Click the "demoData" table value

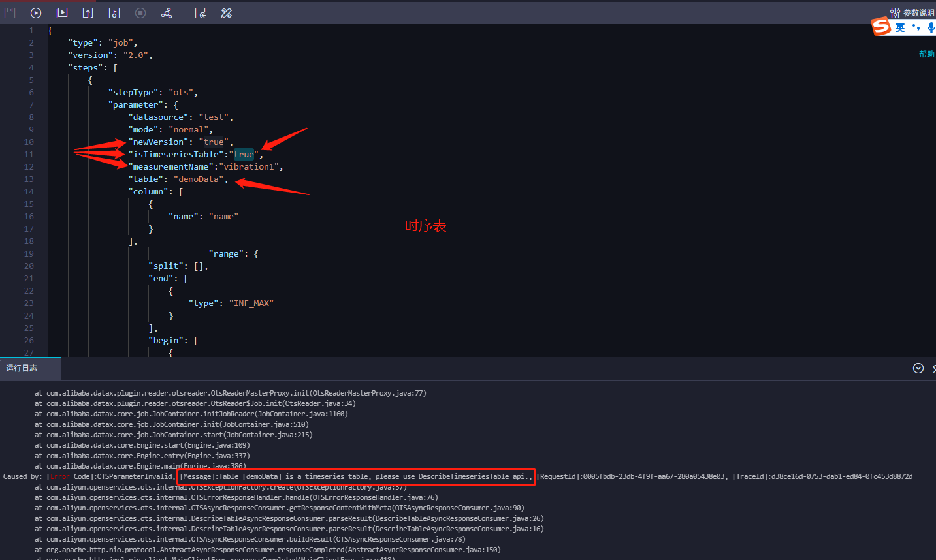pos(199,179)
